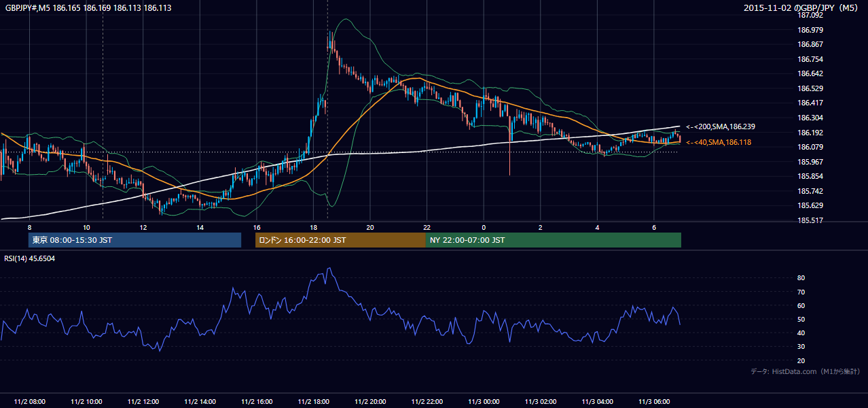
Task: Click price axis label 186.979
Action: coord(809,30)
